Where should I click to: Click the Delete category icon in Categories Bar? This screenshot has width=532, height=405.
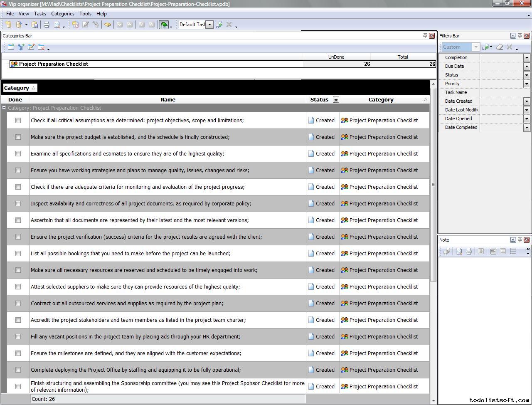pos(41,47)
